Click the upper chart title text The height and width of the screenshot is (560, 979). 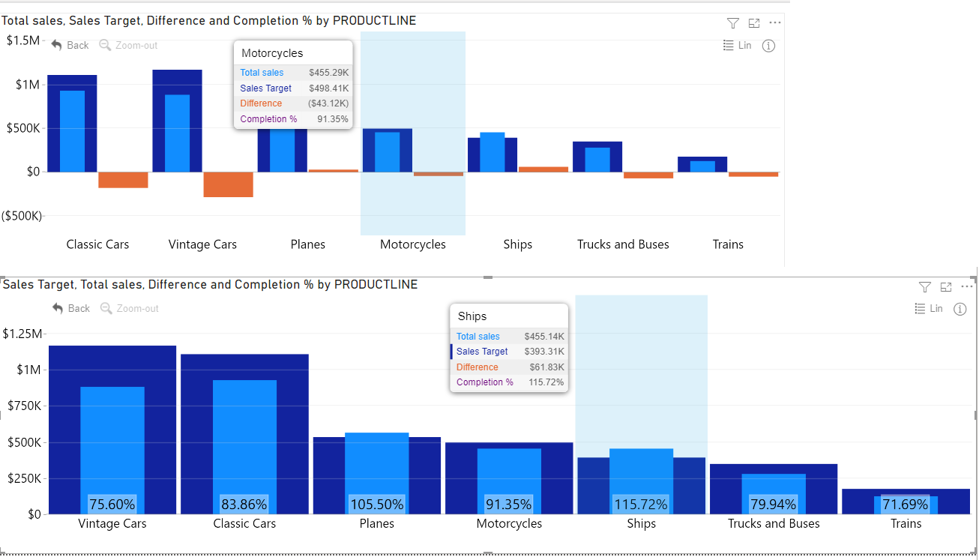click(208, 21)
